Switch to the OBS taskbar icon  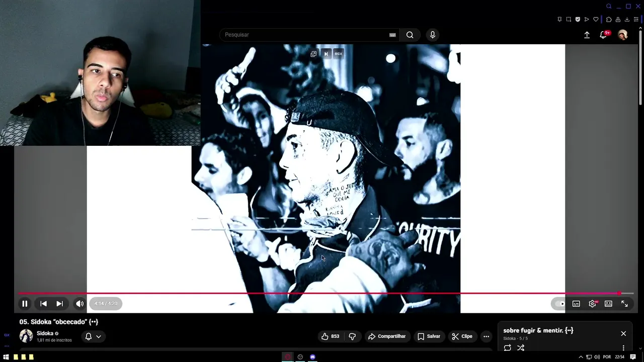[x=300, y=357]
